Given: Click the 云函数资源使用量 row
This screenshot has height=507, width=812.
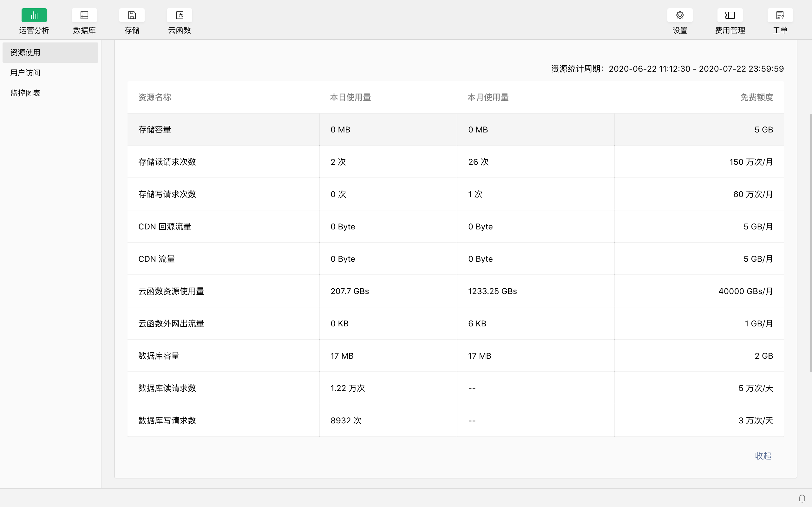Looking at the screenshot, I should 171,292.
